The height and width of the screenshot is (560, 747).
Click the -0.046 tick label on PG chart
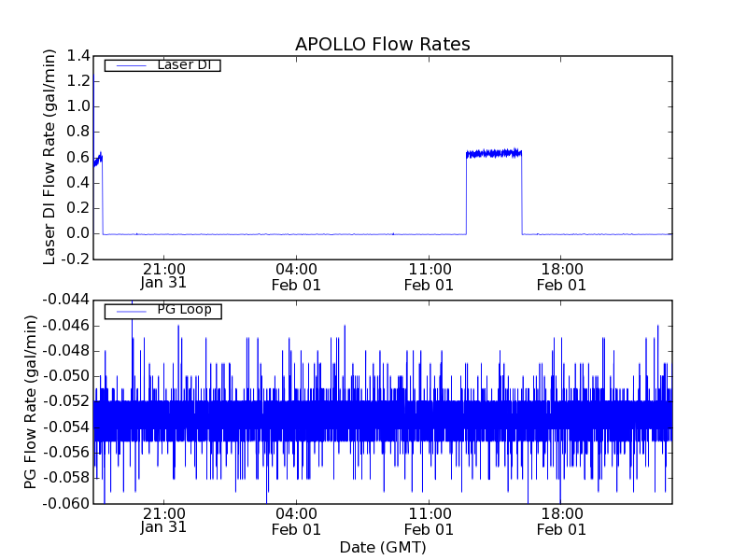click(x=66, y=326)
